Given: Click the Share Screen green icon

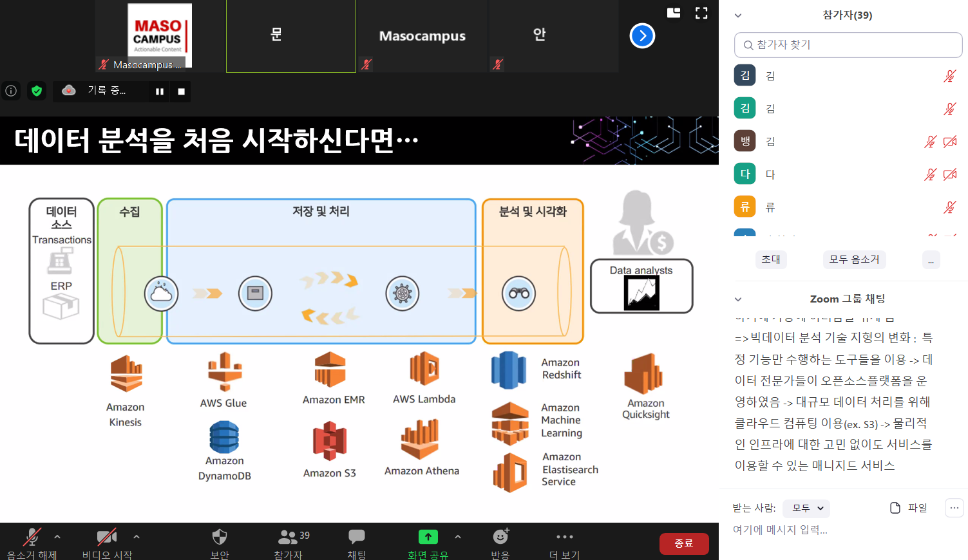Looking at the screenshot, I should 428,537.
